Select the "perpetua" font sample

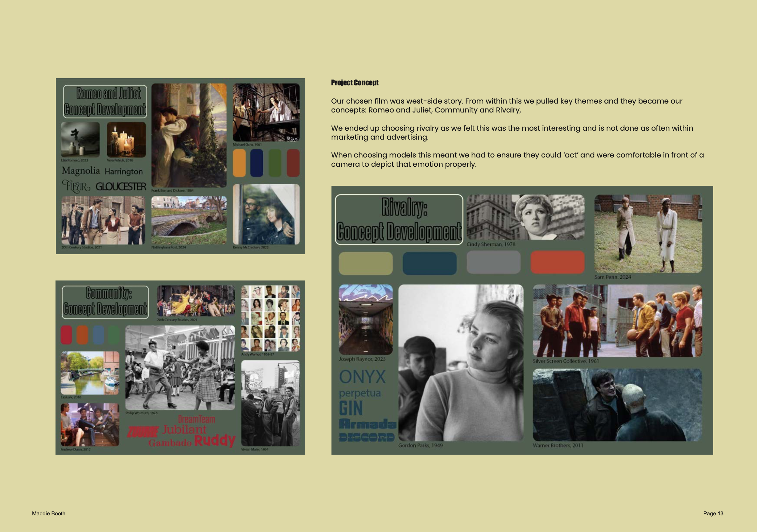pyautogui.click(x=360, y=393)
